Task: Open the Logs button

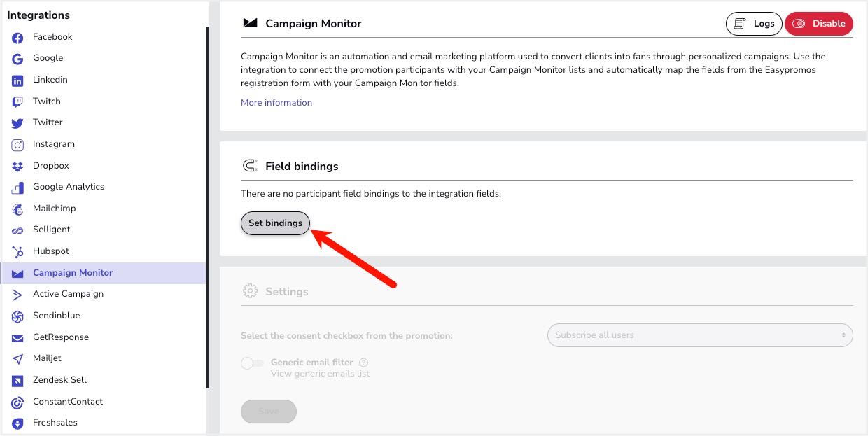Action: point(754,24)
